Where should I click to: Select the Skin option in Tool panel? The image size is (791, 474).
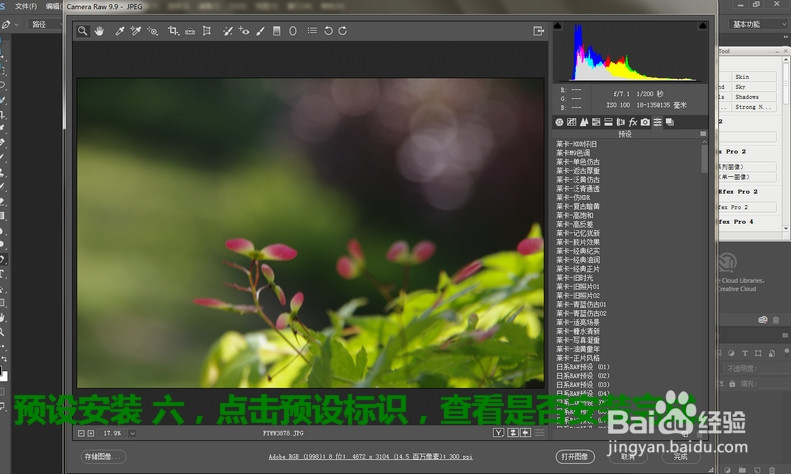754,77
